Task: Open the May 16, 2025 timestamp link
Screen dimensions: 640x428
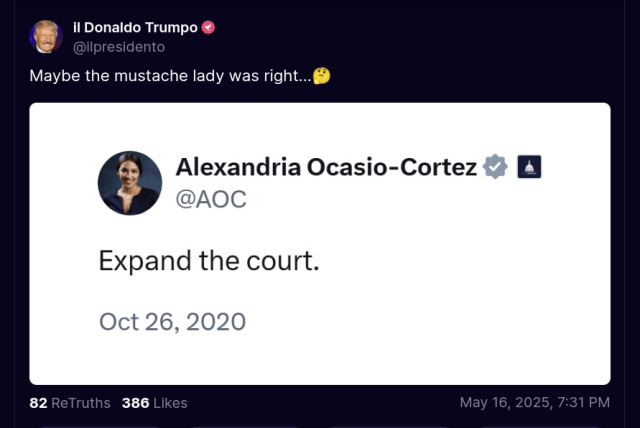Action: [x=535, y=403]
